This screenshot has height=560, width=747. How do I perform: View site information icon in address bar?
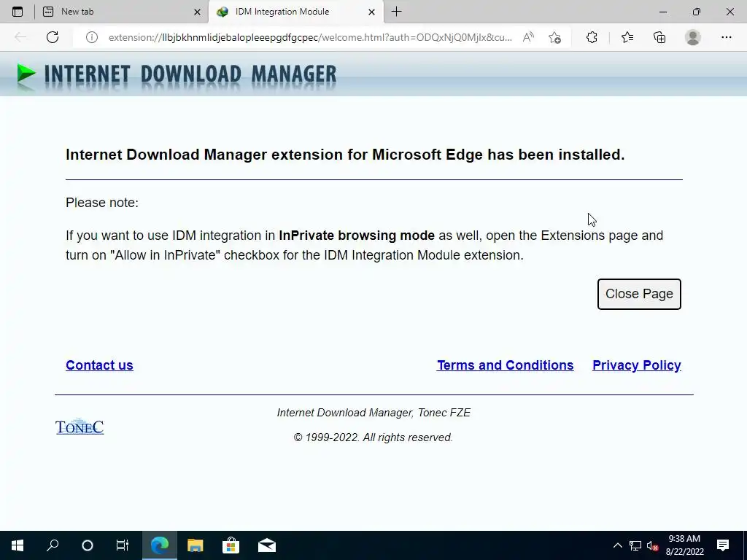(91, 37)
